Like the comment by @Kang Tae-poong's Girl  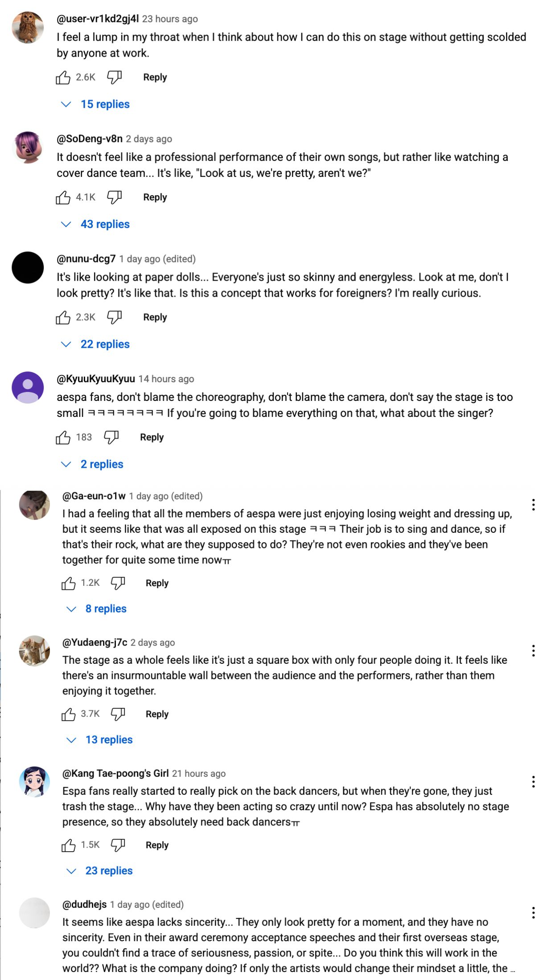click(68, 845)
